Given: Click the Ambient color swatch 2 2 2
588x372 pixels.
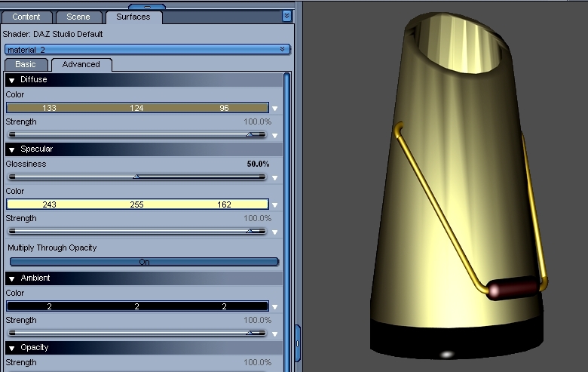Looking at the screenshot, I should point(137,306).
